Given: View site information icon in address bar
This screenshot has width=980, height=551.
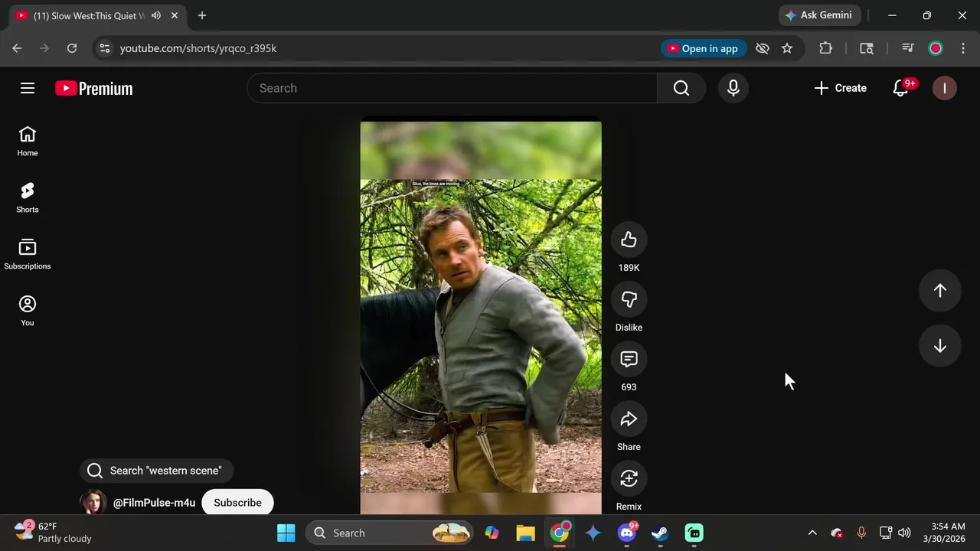Looking at the screenshot, I should click(105, 48).
